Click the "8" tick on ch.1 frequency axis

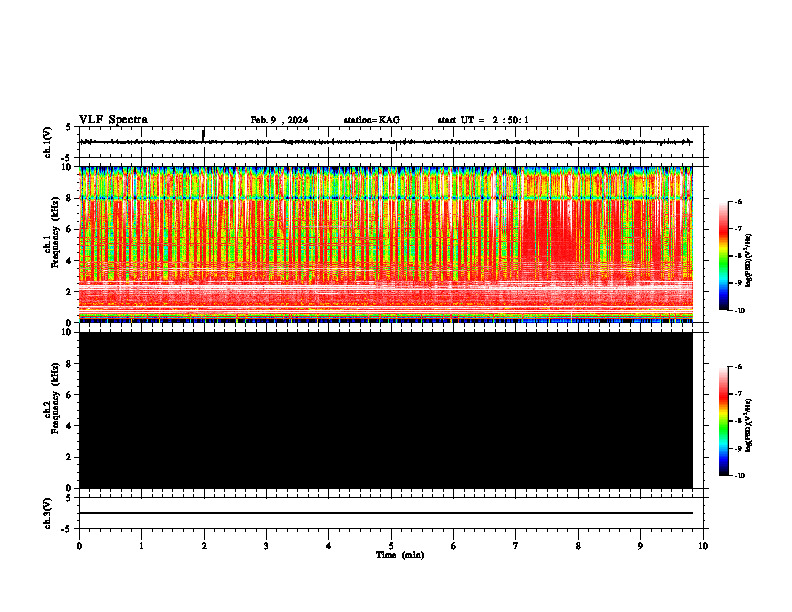click(x=70, y=198)
